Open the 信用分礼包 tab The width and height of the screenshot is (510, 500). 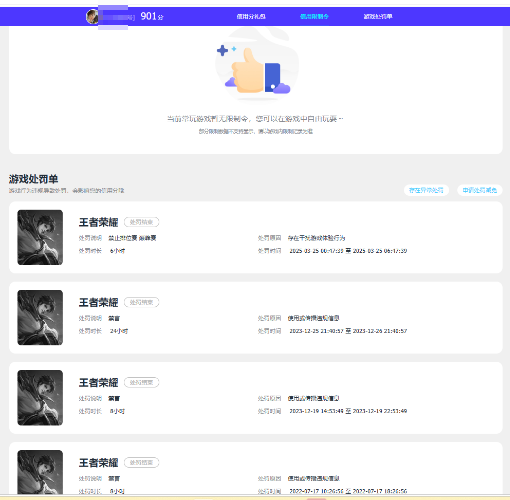click(x=251, y=16)
